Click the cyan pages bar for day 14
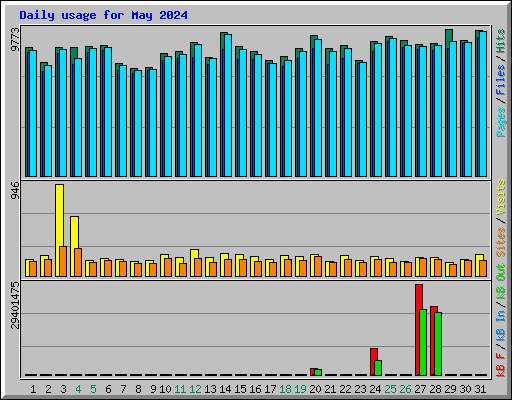 pyautogui.click(x=228, y=105)
